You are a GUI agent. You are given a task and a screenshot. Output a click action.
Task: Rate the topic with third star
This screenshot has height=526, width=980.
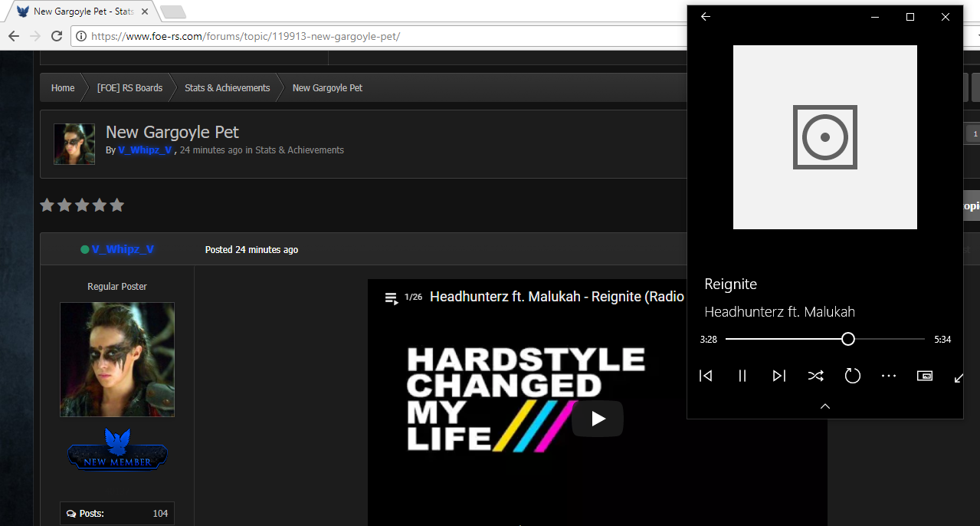tap(82, 205)
